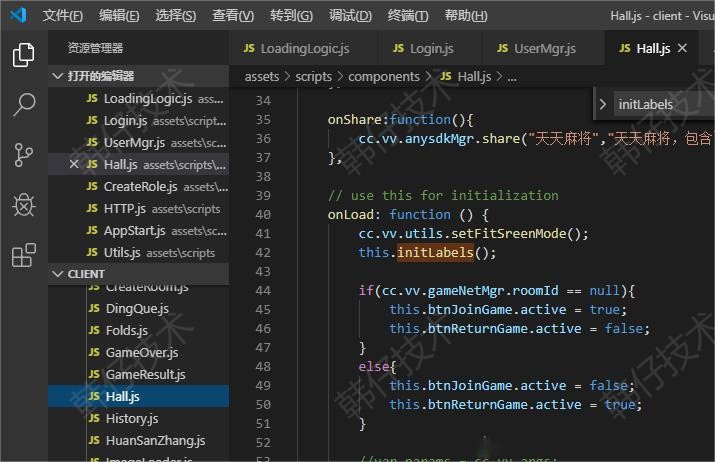Open the Extensions view
The height and width of the screenshot is (462, 715).
[23, 254]
